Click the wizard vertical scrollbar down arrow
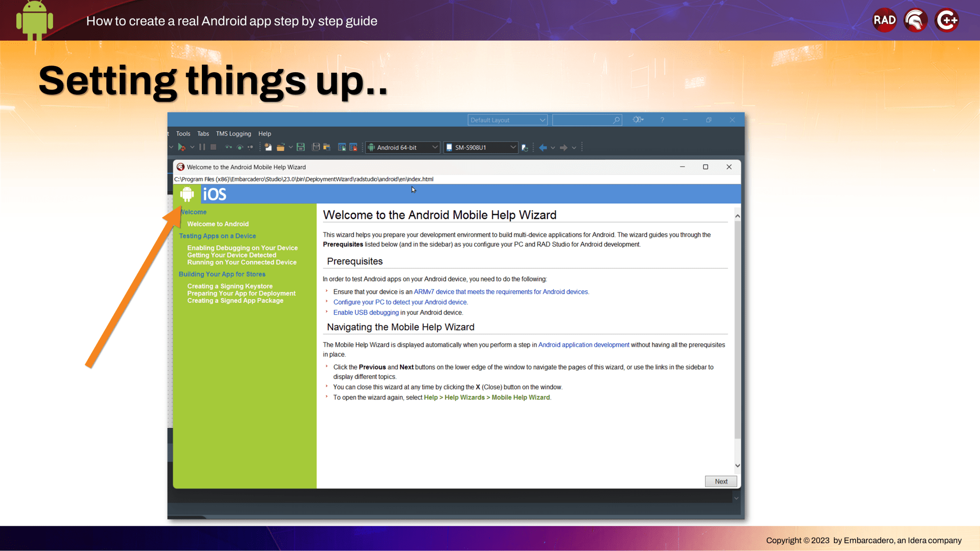Screen dimensions: 980x551 pos(737,465)
